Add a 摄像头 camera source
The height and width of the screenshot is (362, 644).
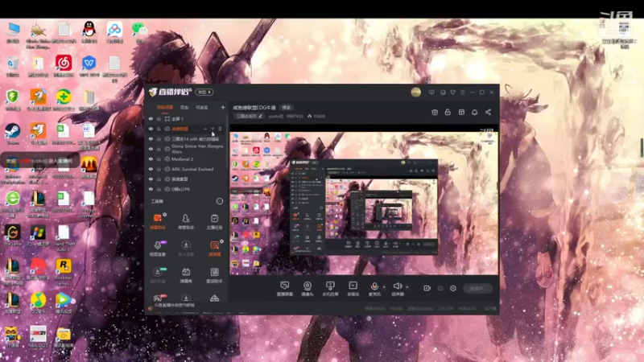(308, 289)
